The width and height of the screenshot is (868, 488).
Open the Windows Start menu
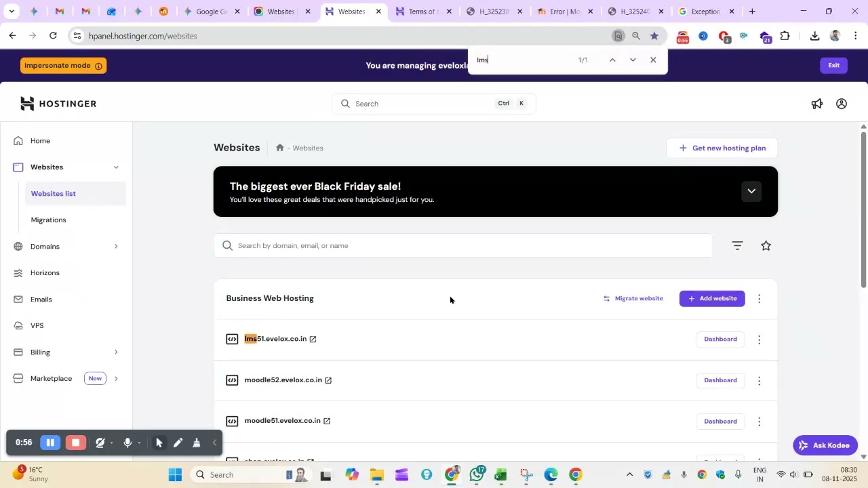click(175, 474)
